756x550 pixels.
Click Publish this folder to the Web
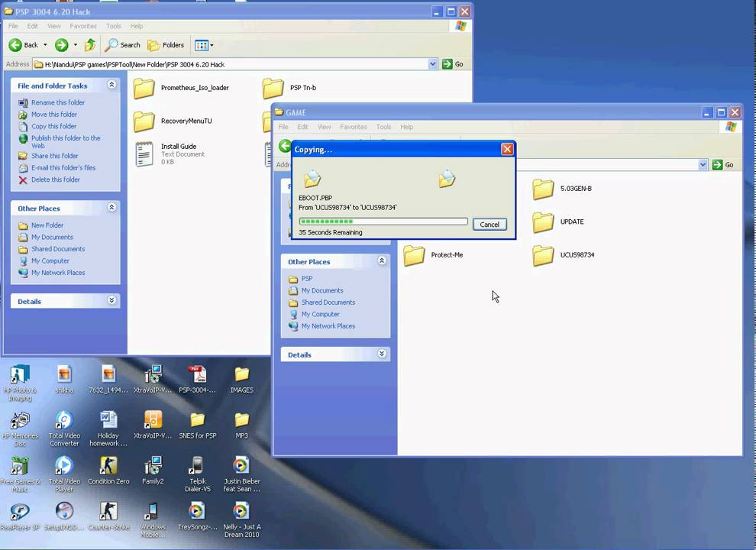click(x=66, y=141)
